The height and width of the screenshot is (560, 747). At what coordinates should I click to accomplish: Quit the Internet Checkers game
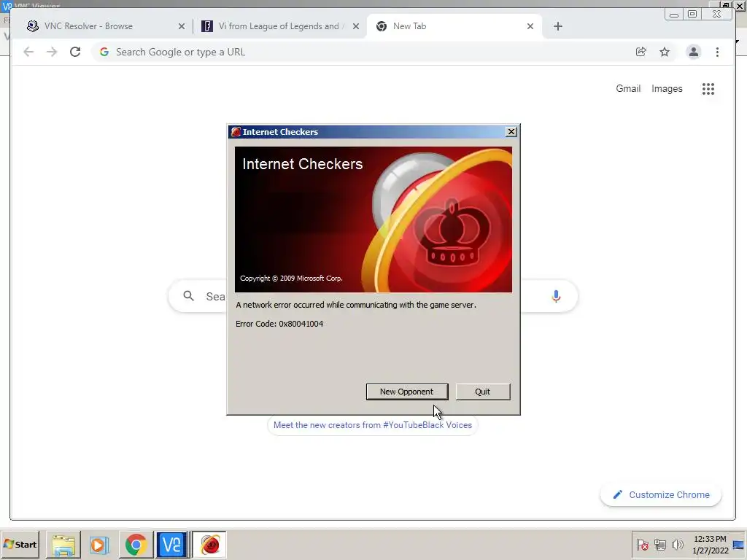pyautogui.click(x=483, y=392)
